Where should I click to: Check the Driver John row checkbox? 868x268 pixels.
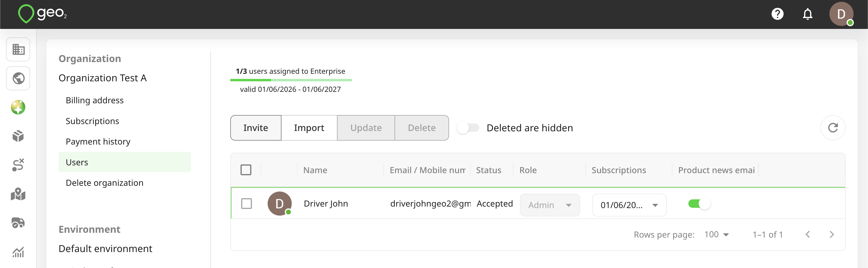click(x=247, y=204)
